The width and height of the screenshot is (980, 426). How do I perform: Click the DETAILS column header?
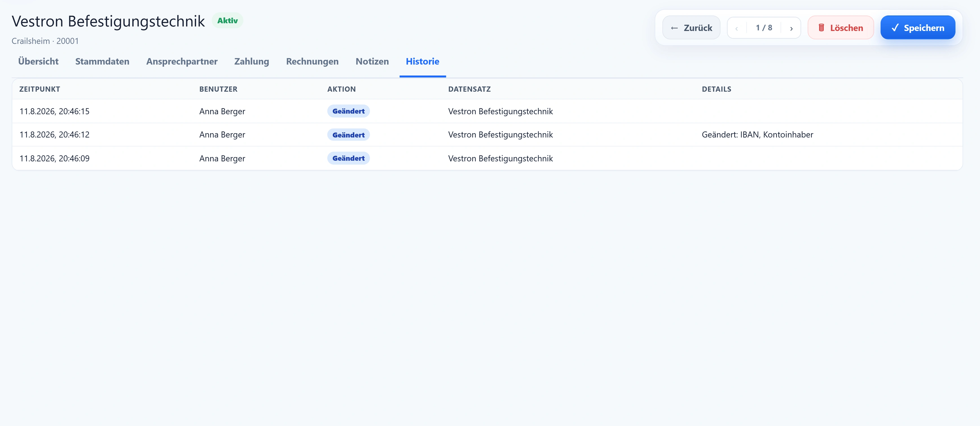[x=716, y=89]
